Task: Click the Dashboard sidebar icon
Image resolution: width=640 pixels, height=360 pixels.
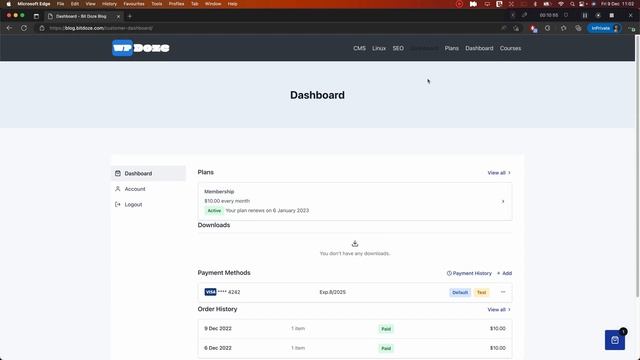Action: [118, 173]
